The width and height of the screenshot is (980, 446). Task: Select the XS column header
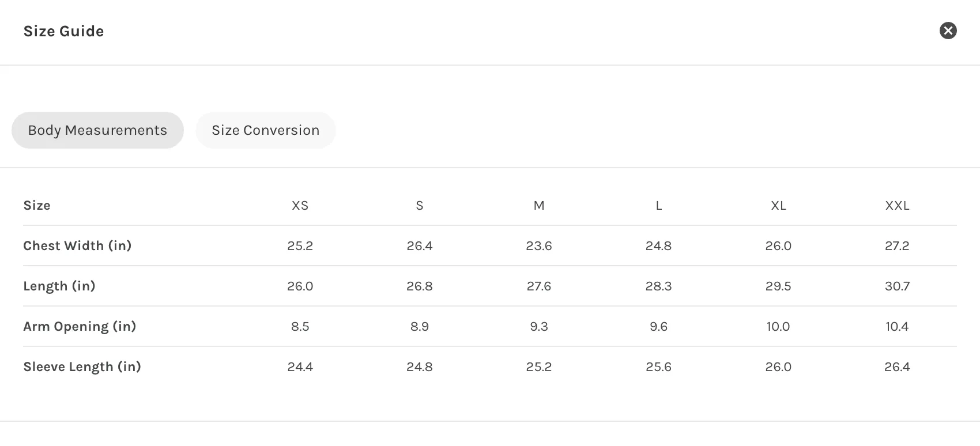300,206
